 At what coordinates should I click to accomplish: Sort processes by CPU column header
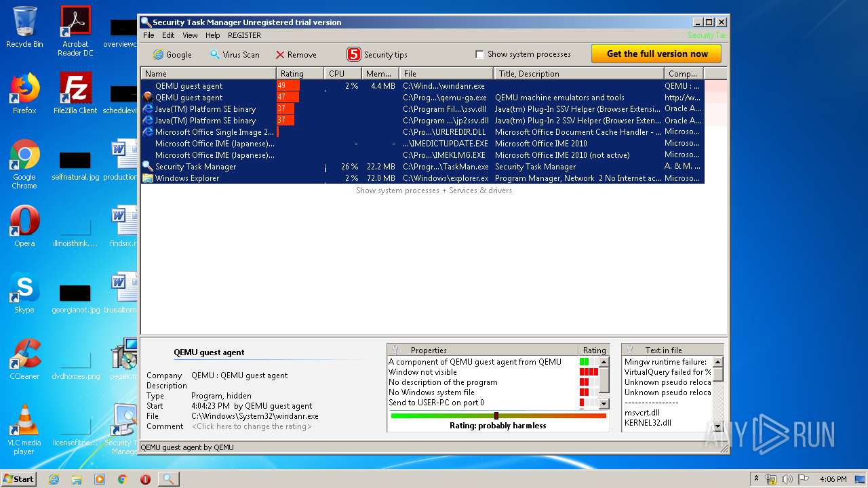pos(342,73)
